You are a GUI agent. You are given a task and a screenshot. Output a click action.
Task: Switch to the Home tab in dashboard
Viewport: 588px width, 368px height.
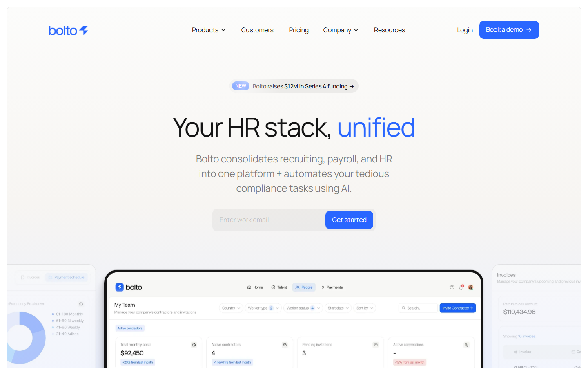[255, 287]
